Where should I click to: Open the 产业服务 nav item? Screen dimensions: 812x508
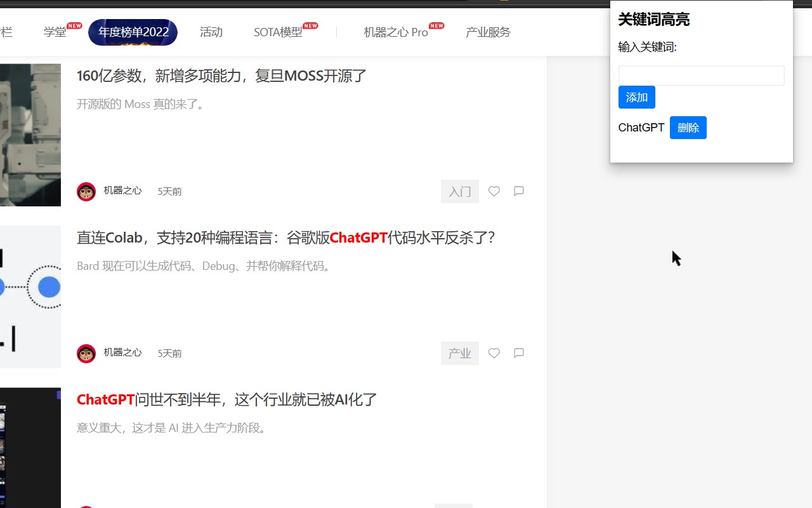pos(488,32)
